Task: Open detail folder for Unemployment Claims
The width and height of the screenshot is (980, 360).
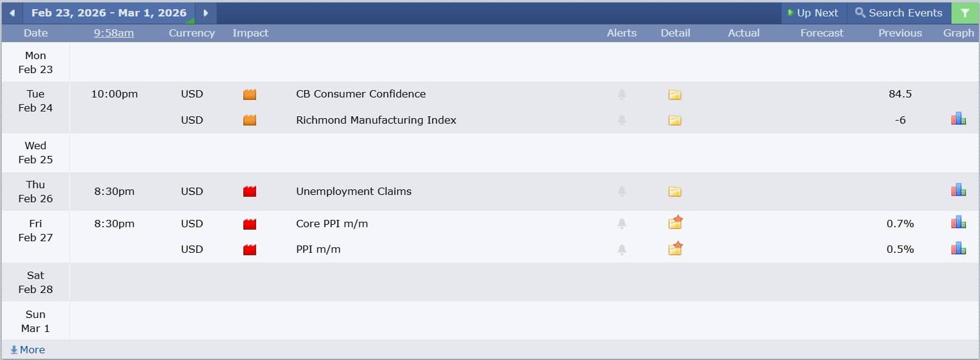Action: coord(675,192)
